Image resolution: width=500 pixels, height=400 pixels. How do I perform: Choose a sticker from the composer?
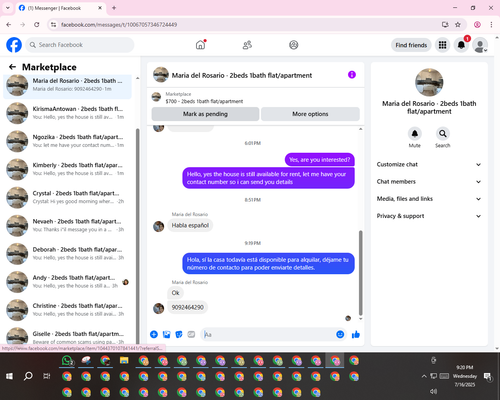pyautogui.click(x=179, y=334)
